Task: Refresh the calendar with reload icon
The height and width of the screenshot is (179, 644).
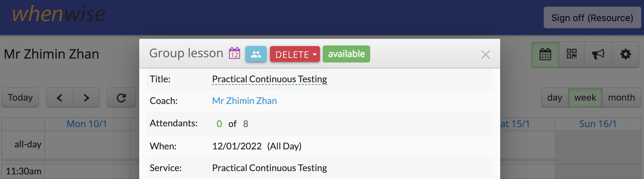Action: pyautogui.click(x=121, y=98)
